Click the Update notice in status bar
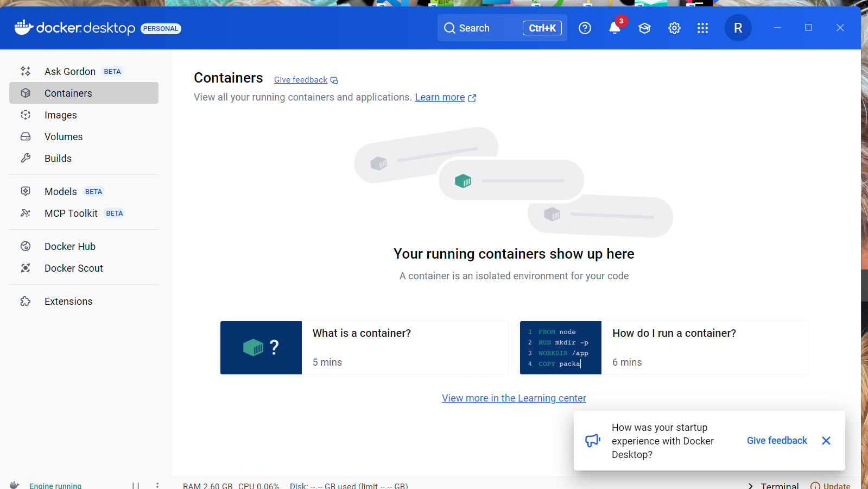The height and width of the screenshot is (489, 868). [x=831, y=486]
